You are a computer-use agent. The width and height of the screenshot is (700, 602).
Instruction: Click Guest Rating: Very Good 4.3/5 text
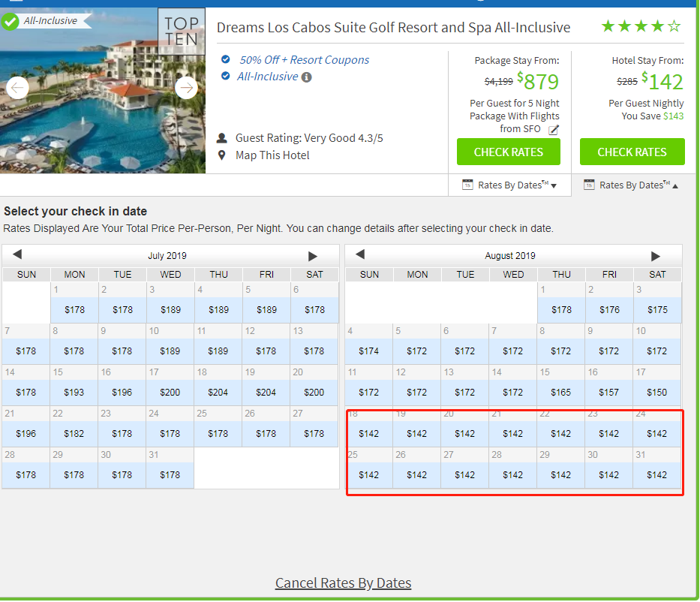pyautogui.click(x=309, y=138)
